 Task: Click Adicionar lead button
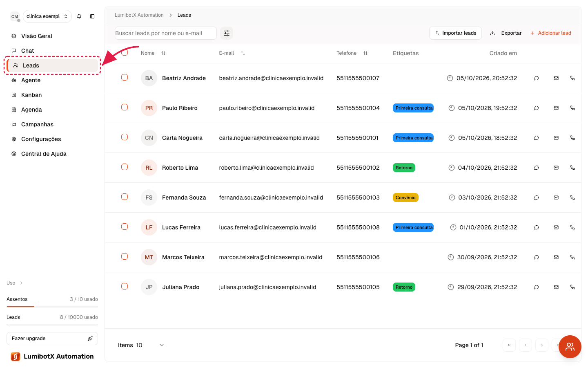tap(550, 33)
